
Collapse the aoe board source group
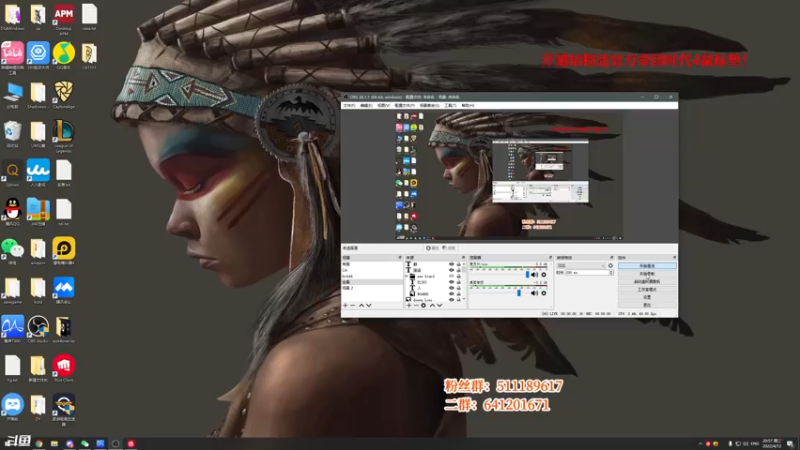407,276
